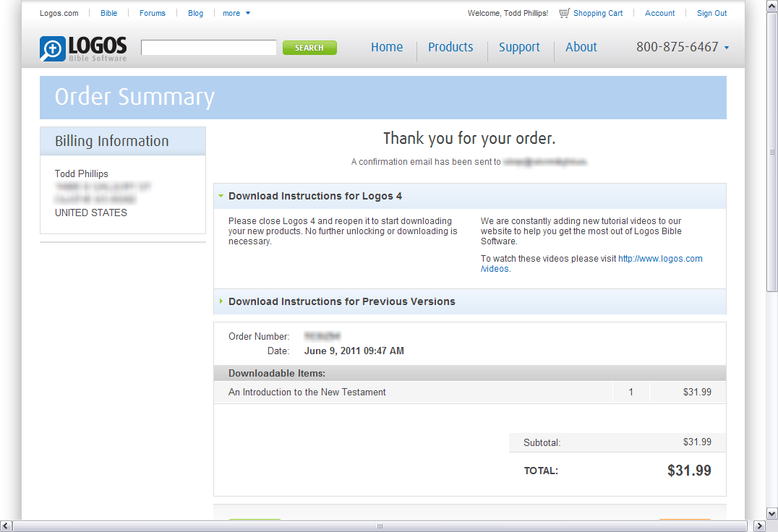Click the Logos Bible Software logo

click(83, 48)
